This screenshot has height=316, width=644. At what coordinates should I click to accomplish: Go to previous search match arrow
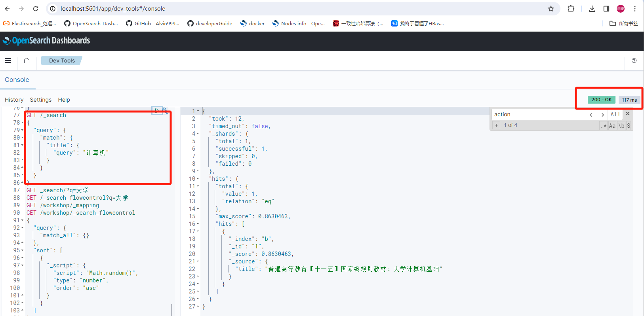point(591,115)
